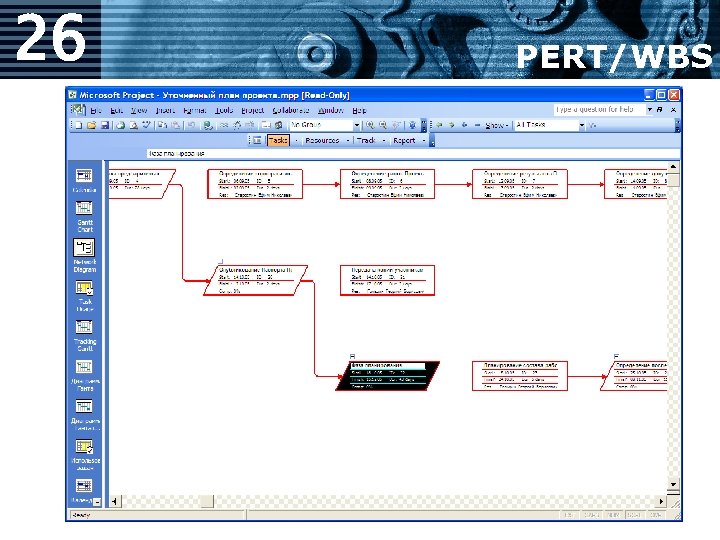Open the Collaborate menu

click(291, 110)
